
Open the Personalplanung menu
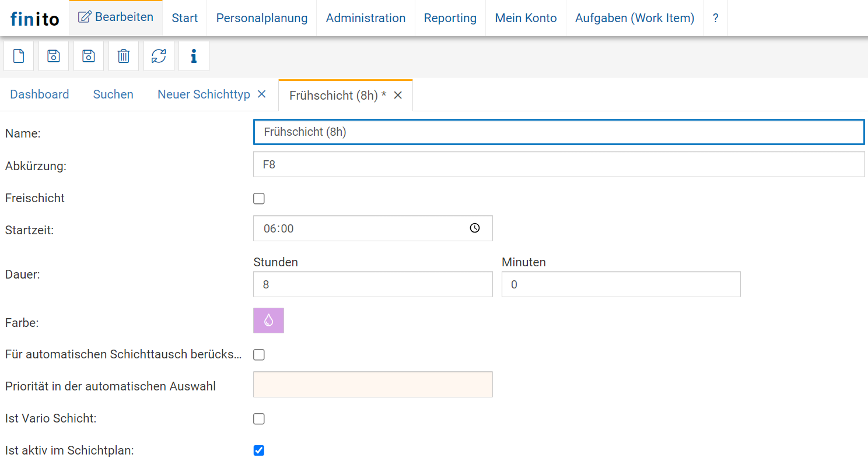261,18
